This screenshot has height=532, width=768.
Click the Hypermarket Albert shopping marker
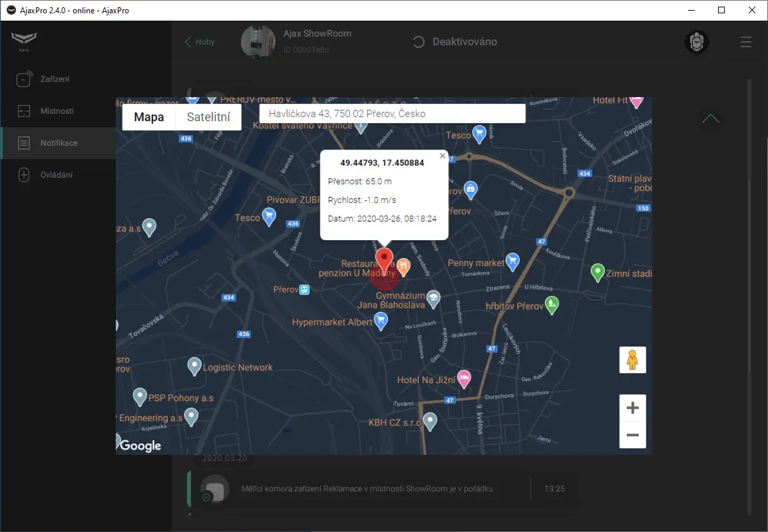click(x=381, y=322)
